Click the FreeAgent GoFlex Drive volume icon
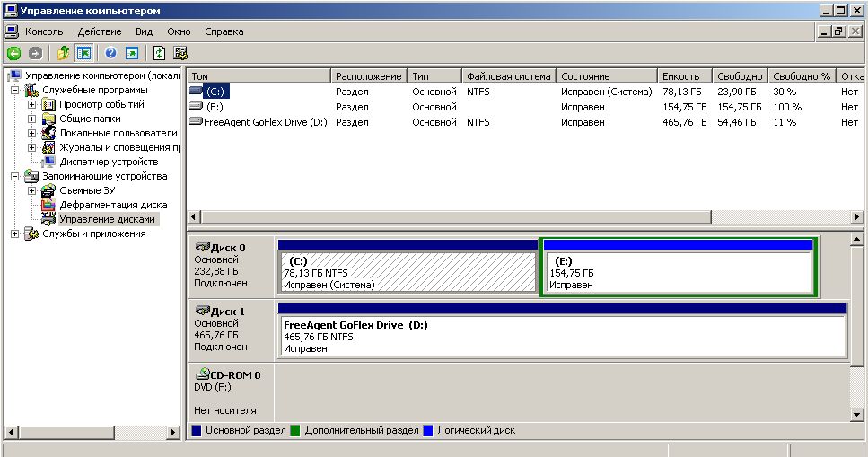This screenshot has height=457, width=868. pos(197,121)
